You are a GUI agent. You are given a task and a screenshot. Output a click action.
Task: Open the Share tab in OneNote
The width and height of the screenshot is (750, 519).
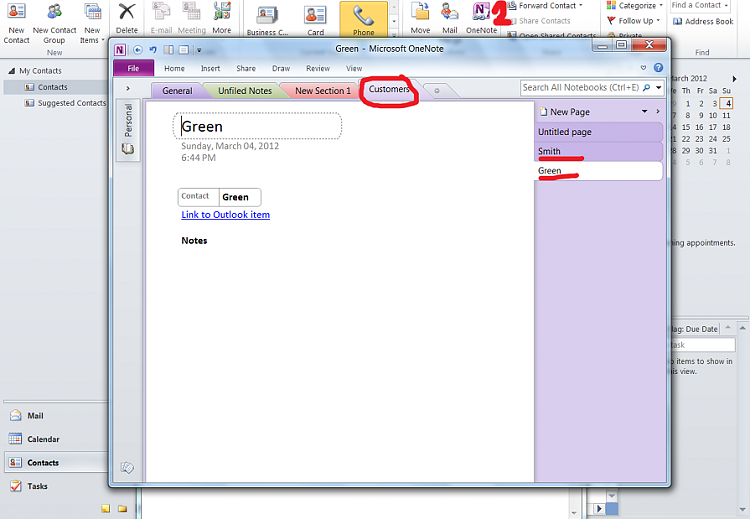(246, 68)
